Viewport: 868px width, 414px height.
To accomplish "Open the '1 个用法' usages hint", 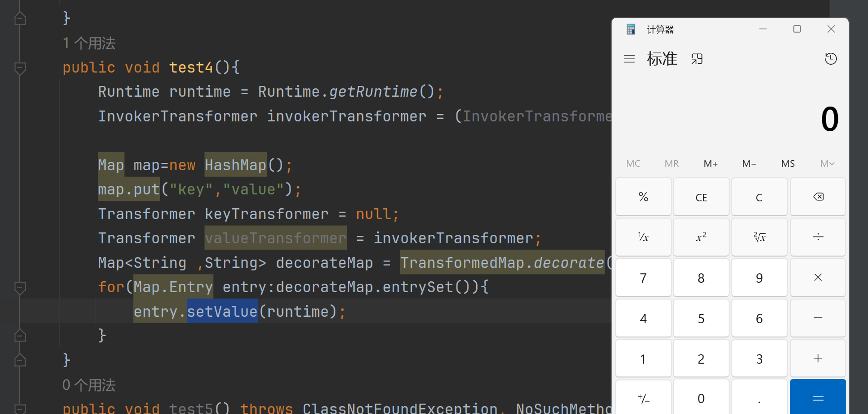I will (89, 43).
